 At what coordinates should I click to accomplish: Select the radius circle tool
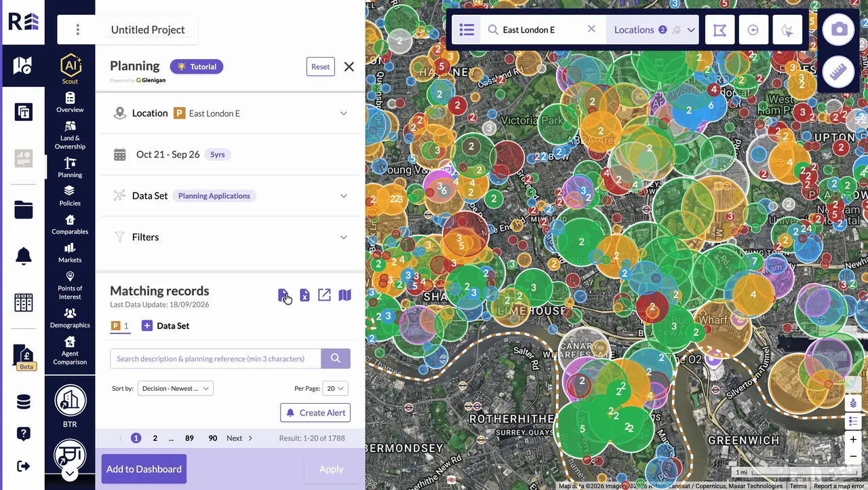click(x=753, y=30)
